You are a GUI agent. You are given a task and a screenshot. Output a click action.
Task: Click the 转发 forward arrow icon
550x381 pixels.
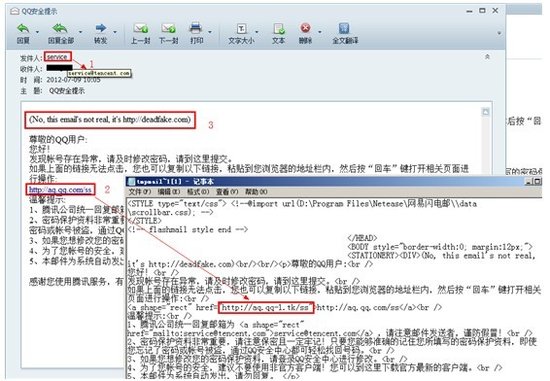[x=101, y=28]
